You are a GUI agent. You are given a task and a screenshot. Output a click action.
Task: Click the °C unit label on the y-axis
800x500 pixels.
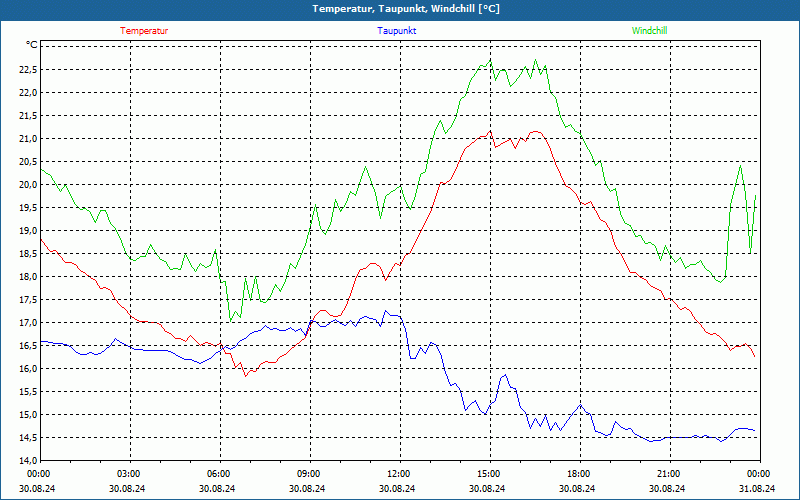(x=32, y=45)
